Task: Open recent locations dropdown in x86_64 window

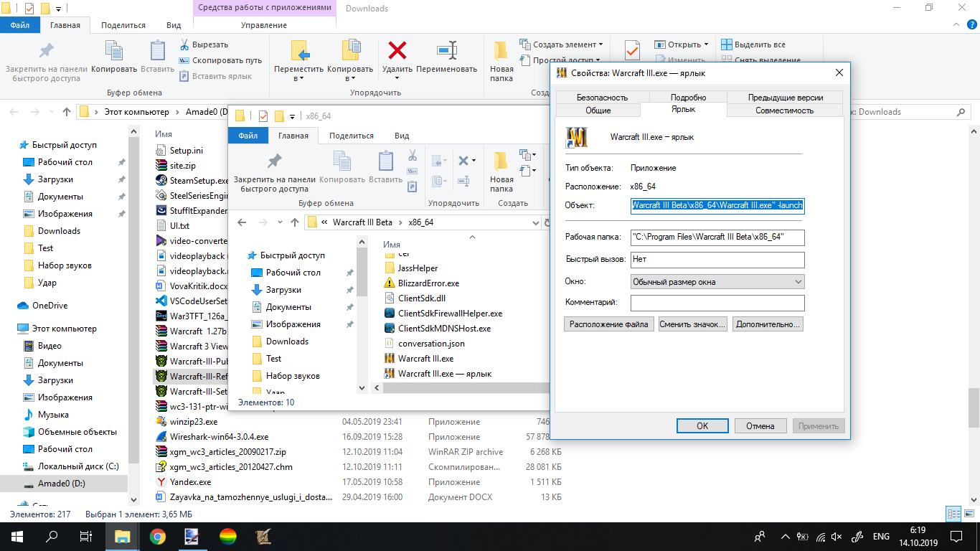Action: [x=280, y=222]
